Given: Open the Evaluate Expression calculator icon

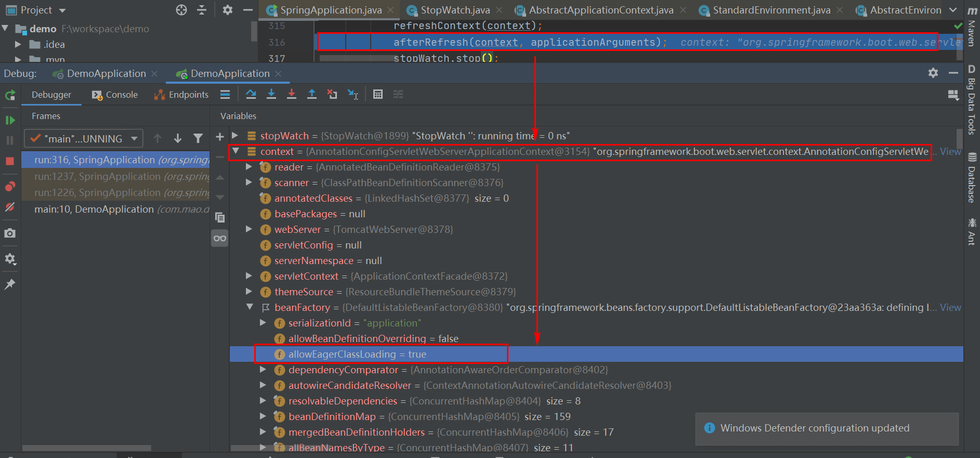Looking at the screenshot, I should (378, 94).
